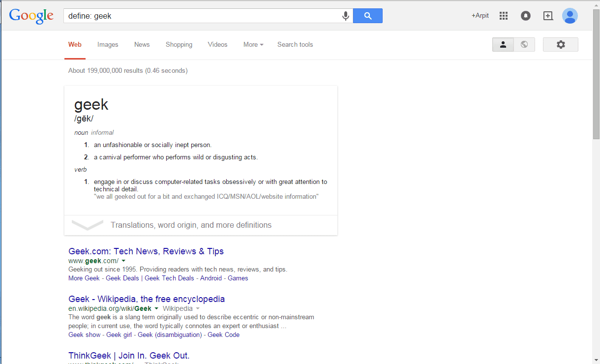
Task: Click the Google+ share post icon
Action: click(x=548, y=15)
